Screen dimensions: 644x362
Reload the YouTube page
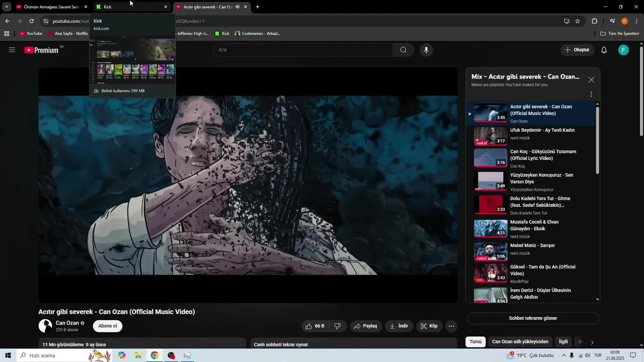click(x=31, y=21)
